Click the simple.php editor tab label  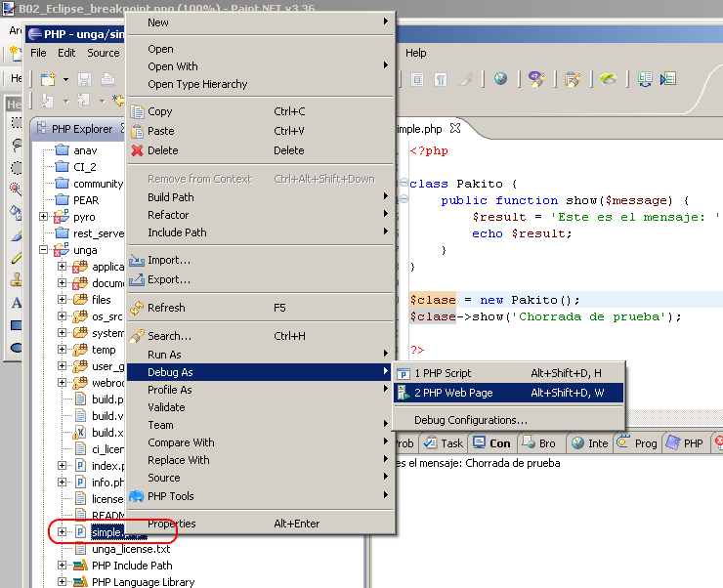[x=419, y=129]
